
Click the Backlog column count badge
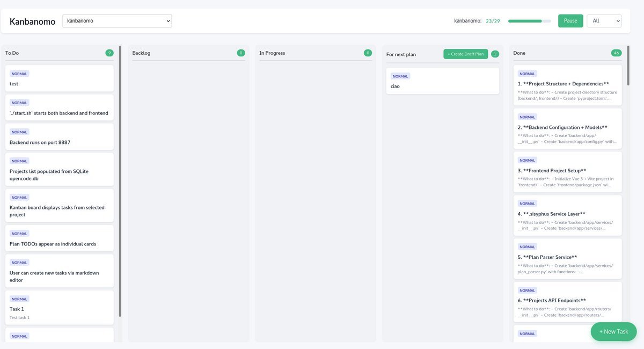[241, 53]
